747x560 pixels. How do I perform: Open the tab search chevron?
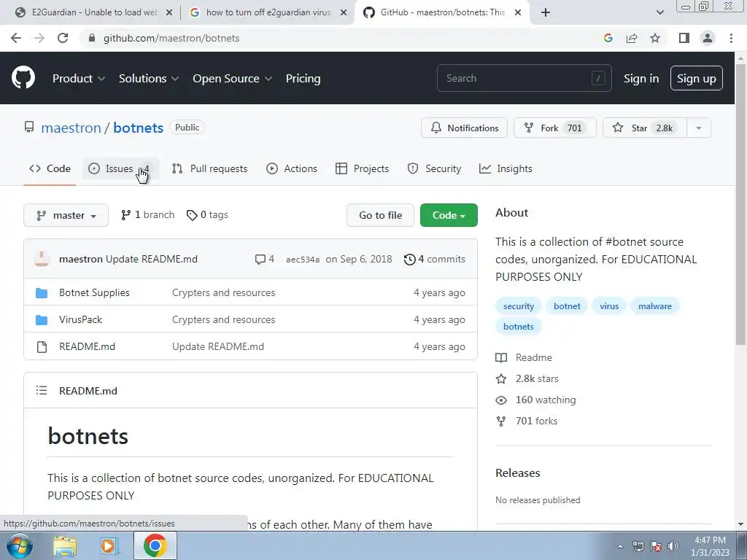(659, 12)
